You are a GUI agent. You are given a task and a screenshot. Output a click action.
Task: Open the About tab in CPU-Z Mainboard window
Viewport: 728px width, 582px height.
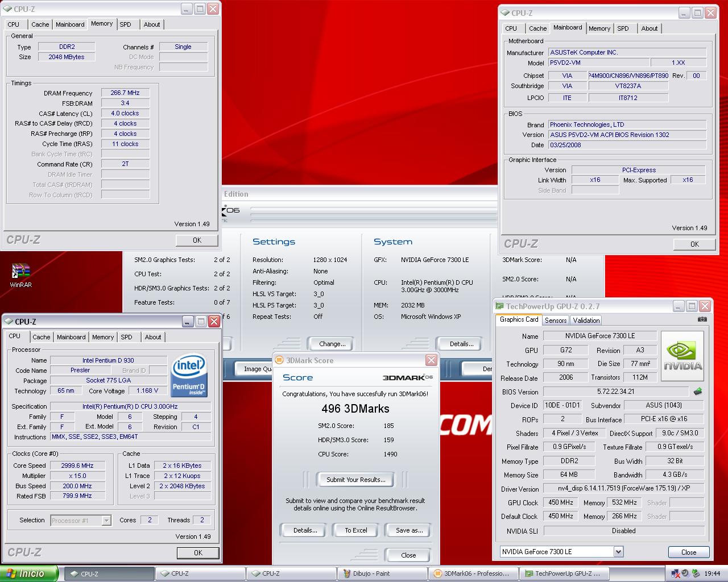[650, 28]
